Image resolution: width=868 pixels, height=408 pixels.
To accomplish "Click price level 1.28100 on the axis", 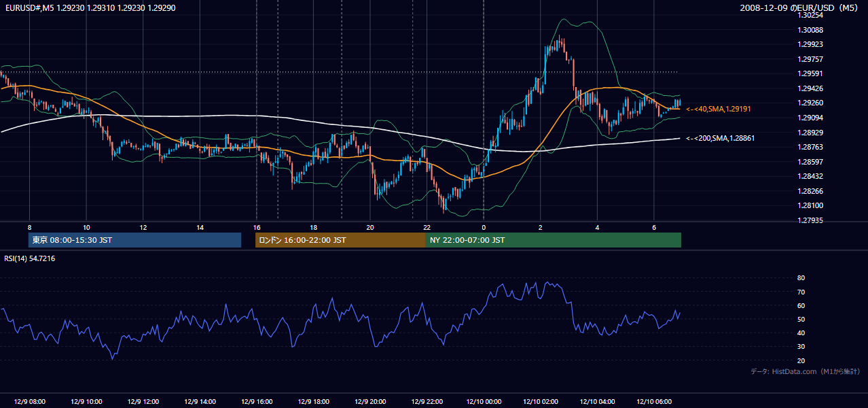I will click(x=810, y=205).
